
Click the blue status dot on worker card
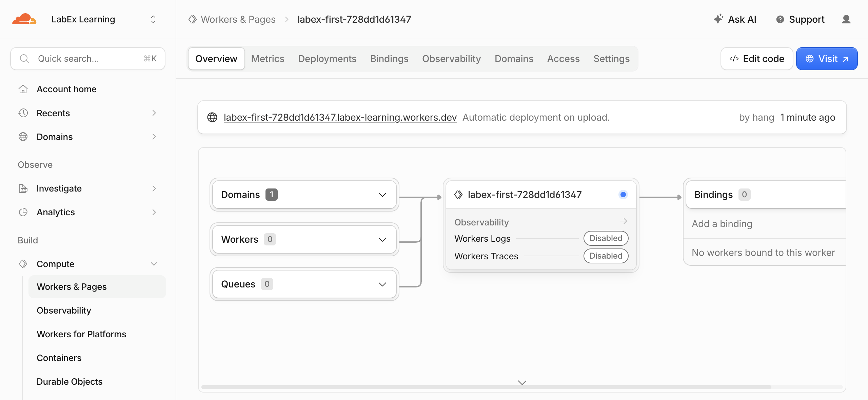tap(623, 195)
